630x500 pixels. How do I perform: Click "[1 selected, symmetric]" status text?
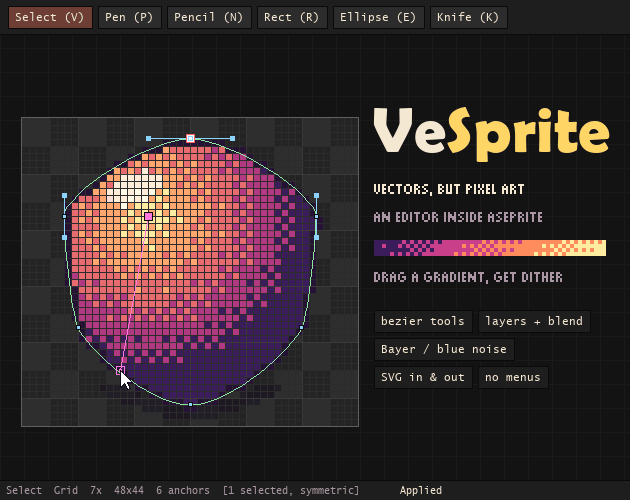(x=291, y=490)
